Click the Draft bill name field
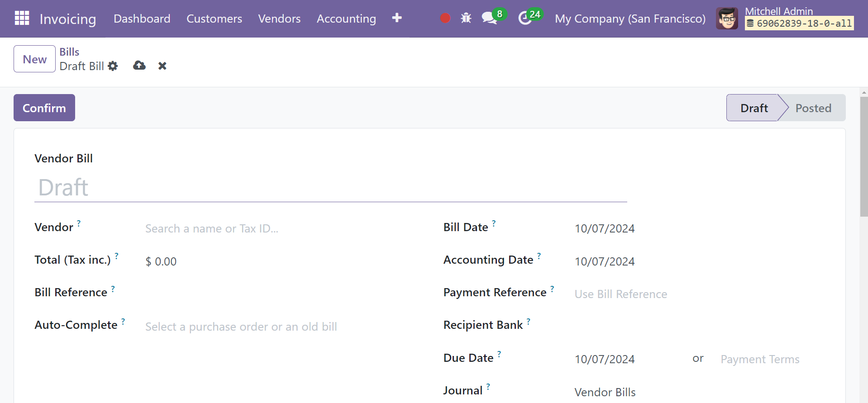This screenshot has width=868, height=403. pyautogui.click(x=331, y=187)
